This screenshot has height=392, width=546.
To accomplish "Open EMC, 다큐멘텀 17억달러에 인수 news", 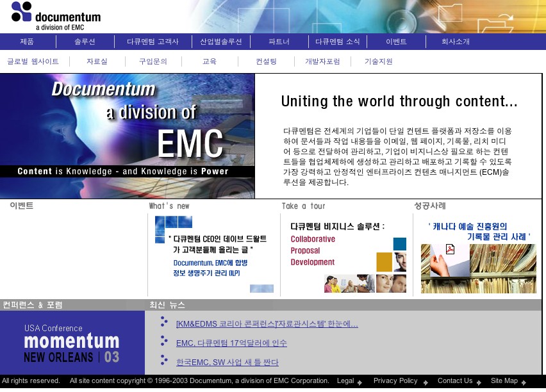I will coord(231,343).
